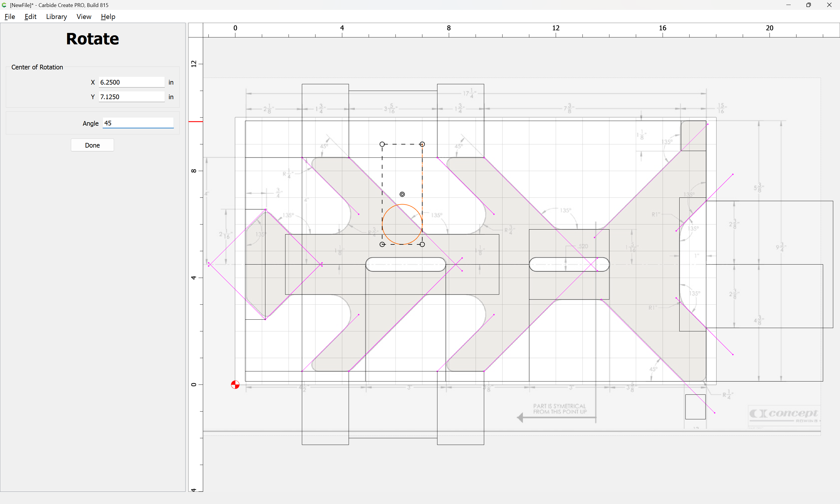Click the bottom-right selection handle
Image resolution: width=840 pixels, height=504 pixels.
click(422, 244)
